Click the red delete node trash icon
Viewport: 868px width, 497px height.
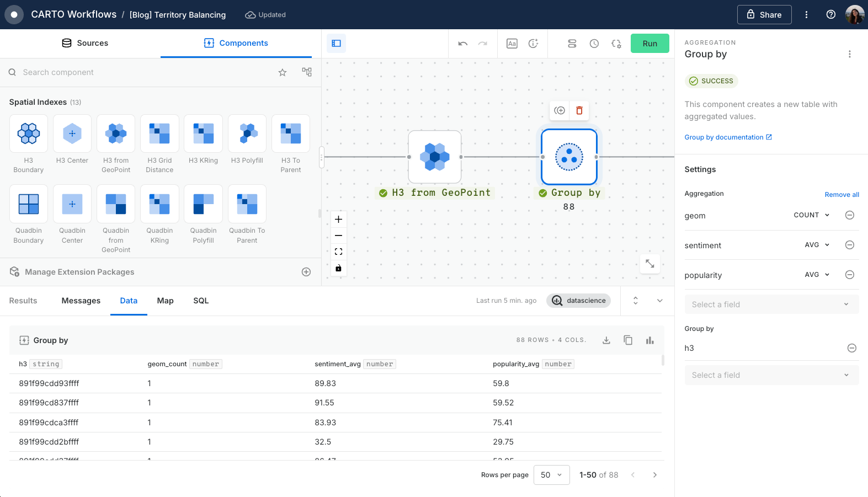click(x=579, y=110)
